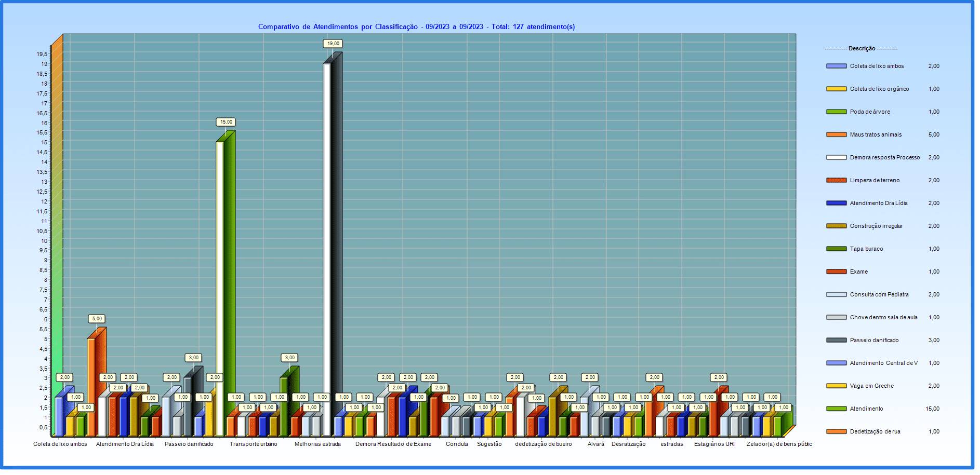Screen dimensions: 980x475
Task: Click the 19,00 data label above the tallest bar
Action: tap(333, 44)
